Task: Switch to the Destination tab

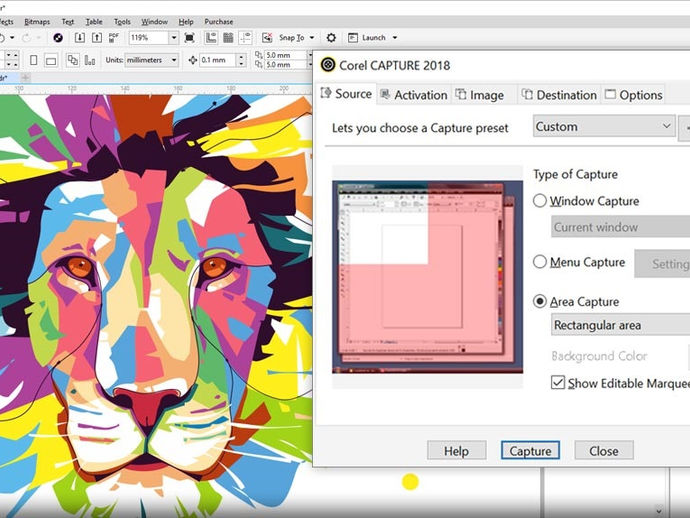Action: coord(559,95)
